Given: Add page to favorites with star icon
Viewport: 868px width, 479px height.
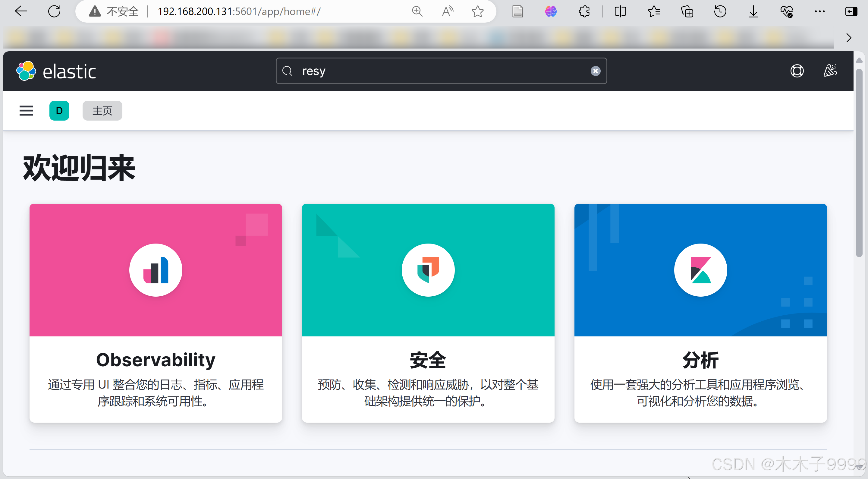Looking at the screenshot, I should pyautogui.click(x=477, y=11).
